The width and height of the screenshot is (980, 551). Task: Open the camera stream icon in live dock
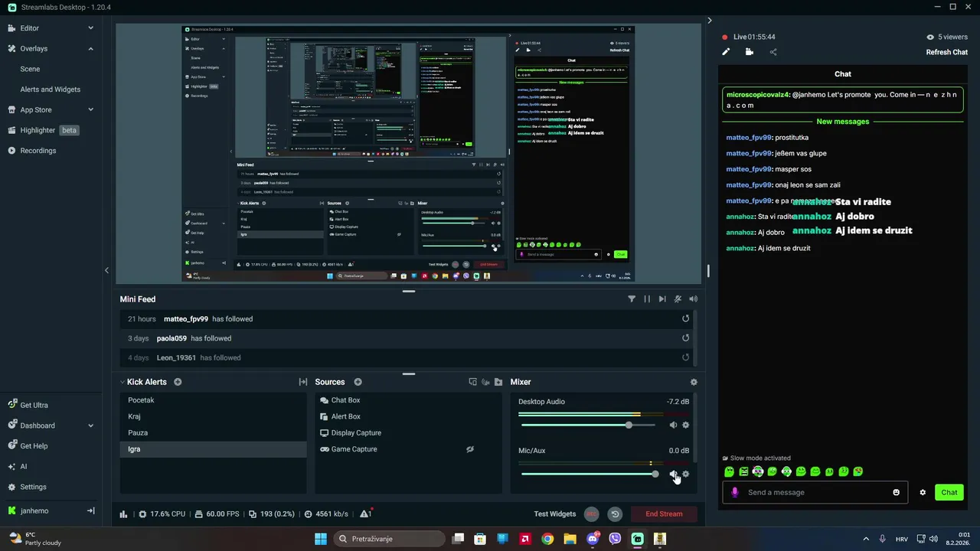750,52
